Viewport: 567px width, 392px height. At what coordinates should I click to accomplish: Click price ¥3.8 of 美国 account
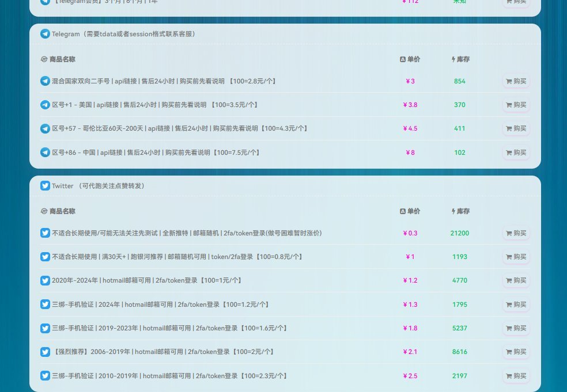[410, 105]
